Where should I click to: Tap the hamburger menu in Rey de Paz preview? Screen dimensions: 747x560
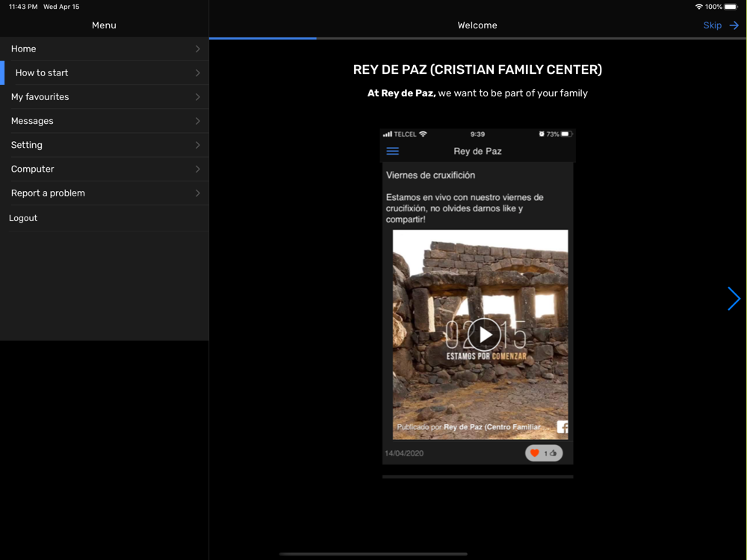point(393,151)
